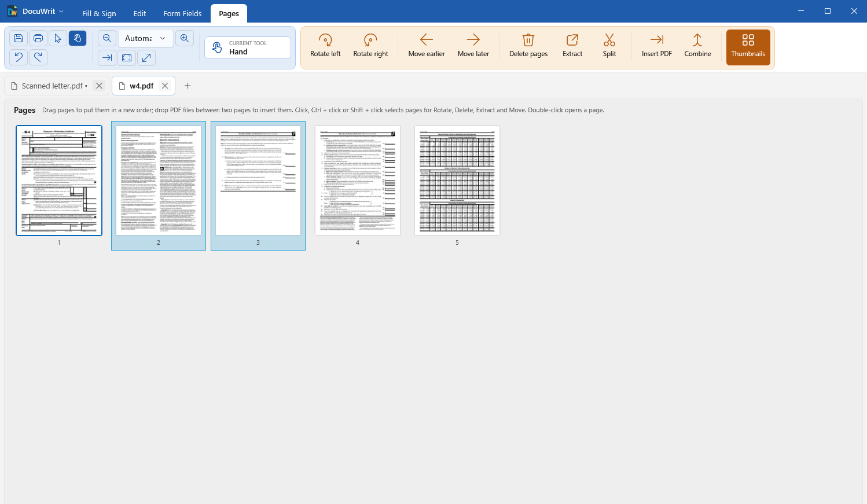The height and width of the screenshot is (504, 867).
Task: Maximize the DocuWrit window
Action: pyautogui.click(x=828, y=11)
